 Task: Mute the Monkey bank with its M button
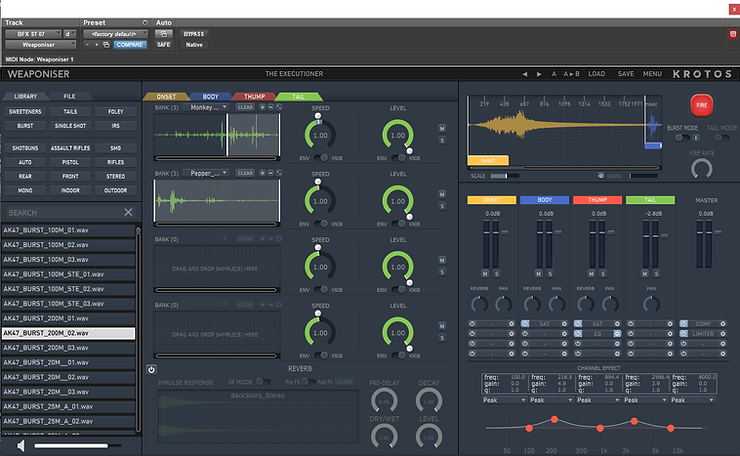(x=442, y=128)
